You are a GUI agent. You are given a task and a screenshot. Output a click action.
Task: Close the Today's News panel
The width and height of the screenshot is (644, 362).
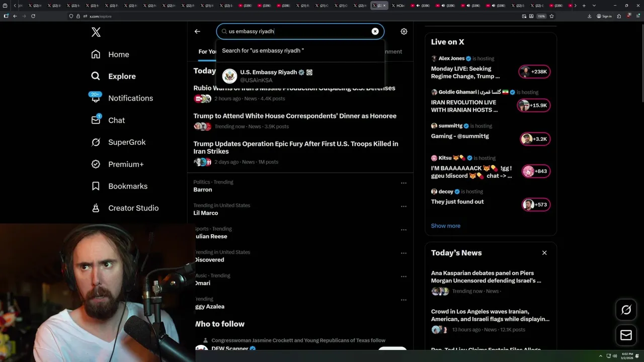[x=544, y=253]
